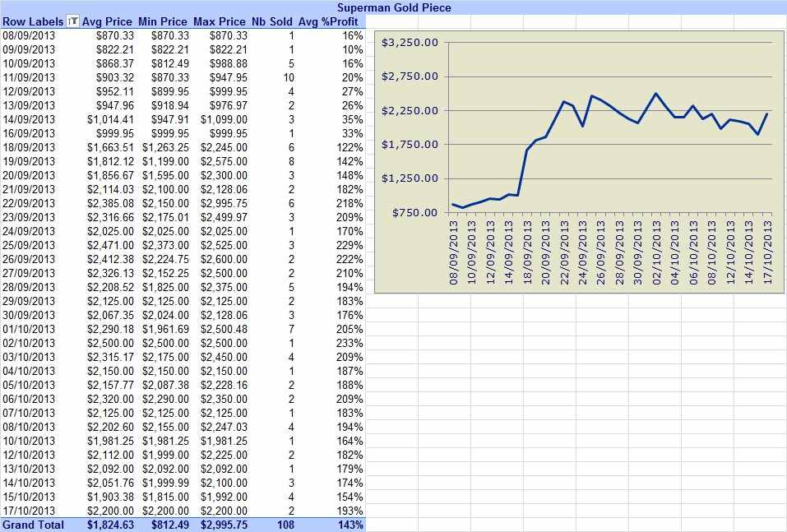Select the $2,500.00 avg price on 02/10/2013
The image size is (787, 532).
click(x=110, y=343)
